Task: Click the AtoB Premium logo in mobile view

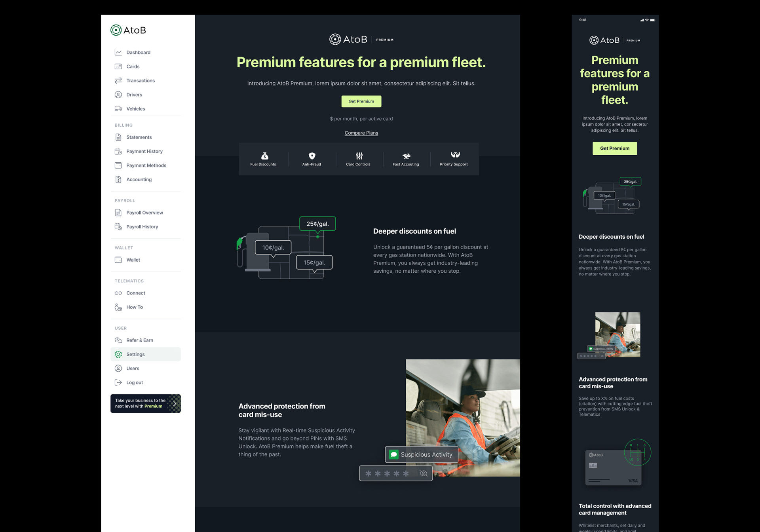Action: click(614, 40)
